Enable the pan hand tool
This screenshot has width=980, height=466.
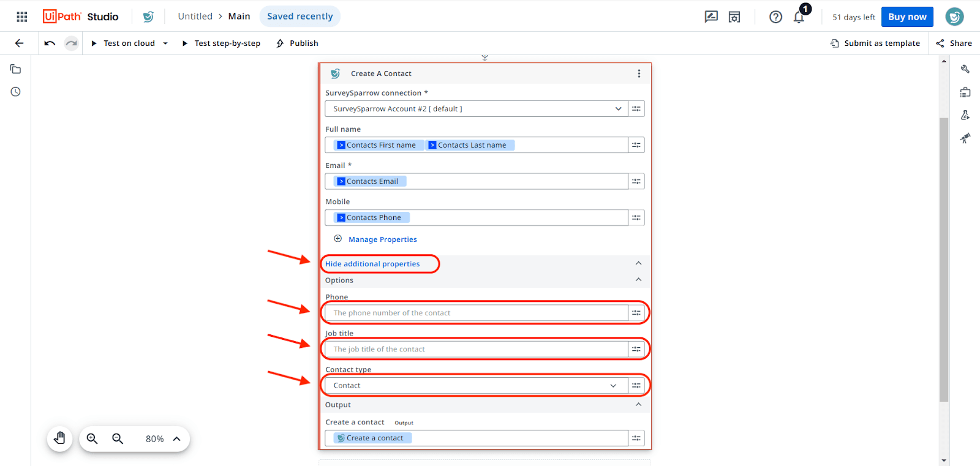[59, 438]
